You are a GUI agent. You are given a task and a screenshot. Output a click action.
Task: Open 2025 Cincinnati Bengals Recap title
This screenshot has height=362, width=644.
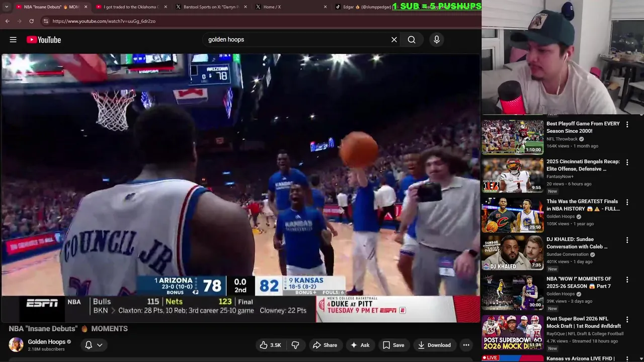coord(583,165)
